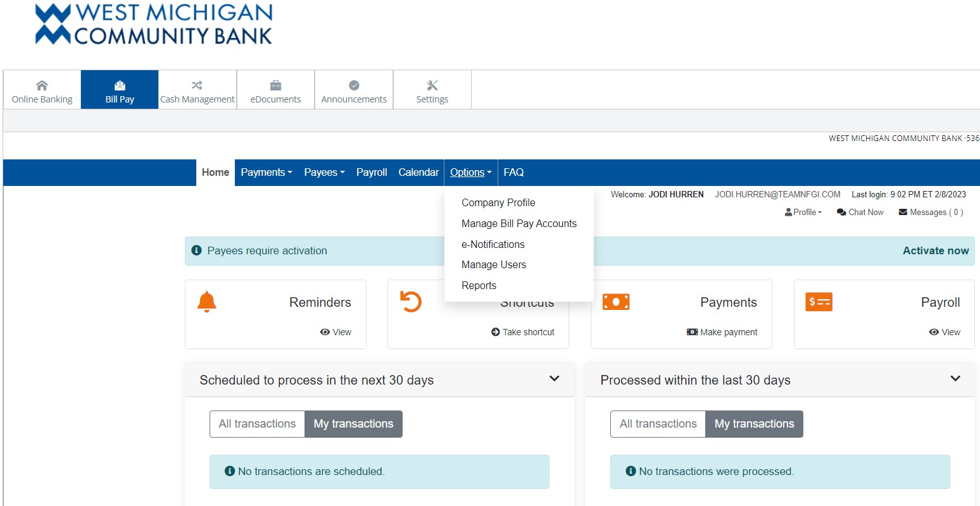Click the Settings tools icon
Viewport: 980px width, 506px height.
432,85
